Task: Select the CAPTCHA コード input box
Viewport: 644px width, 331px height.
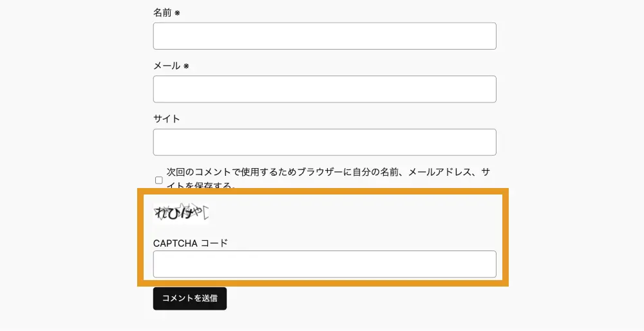Action: pos(325,264)
